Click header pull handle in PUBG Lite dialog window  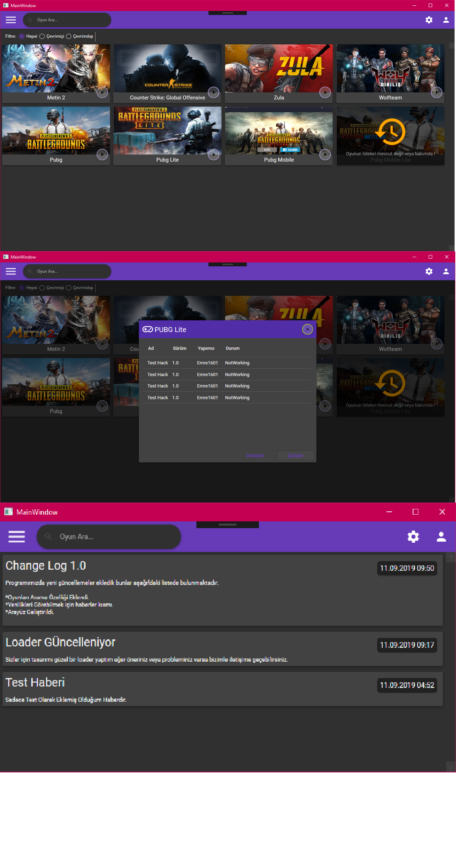click(x=228, y=265)
